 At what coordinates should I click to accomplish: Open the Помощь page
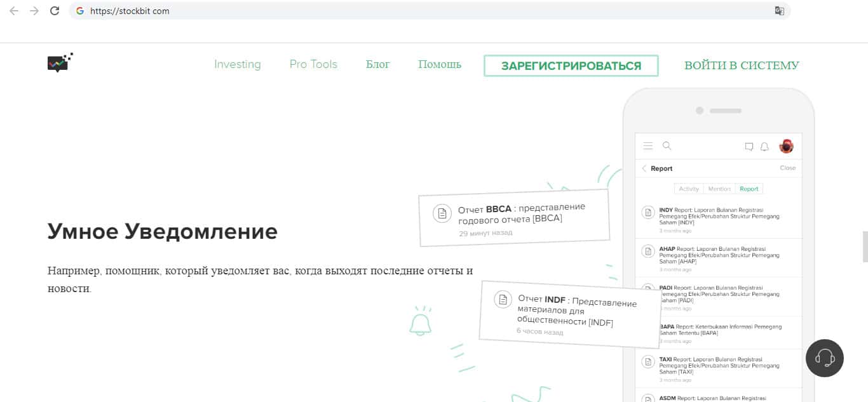coord(440,64)
